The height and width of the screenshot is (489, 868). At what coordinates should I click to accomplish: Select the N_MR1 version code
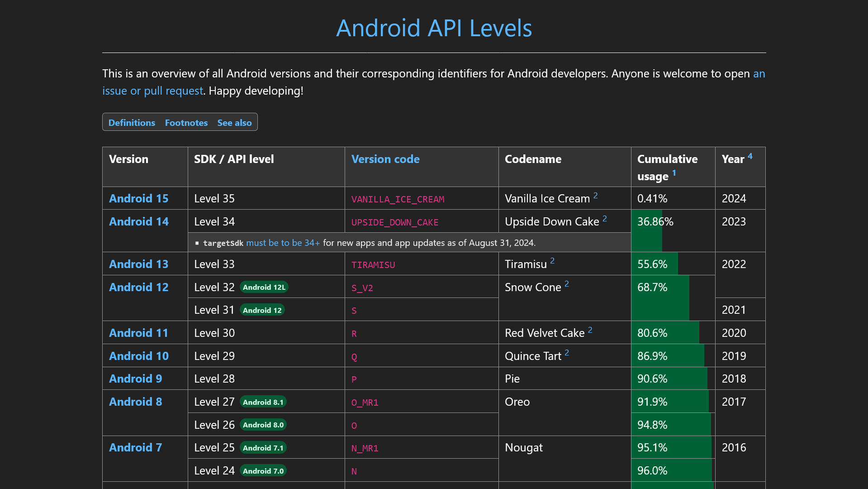(365, 449)
